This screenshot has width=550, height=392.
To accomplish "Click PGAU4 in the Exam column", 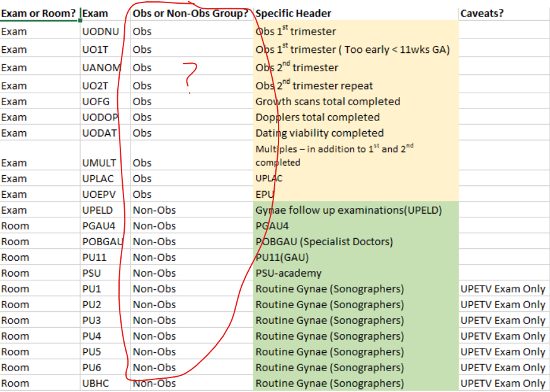I will click(x=105, y=226).
